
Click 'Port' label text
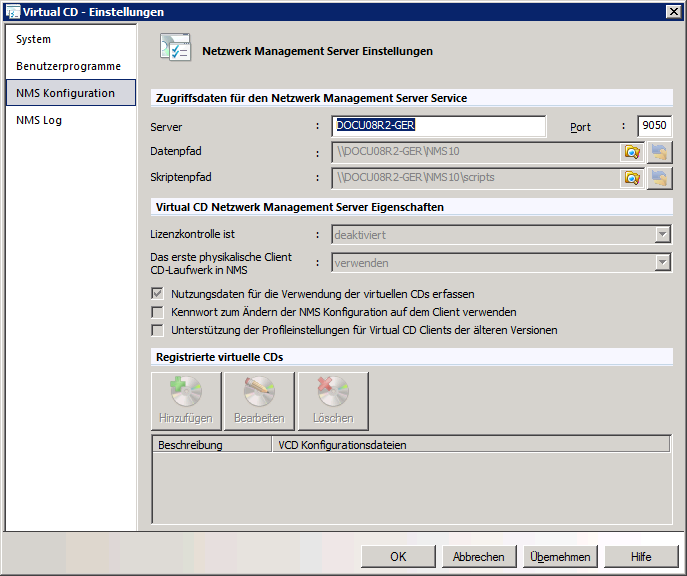coord(580,127)
